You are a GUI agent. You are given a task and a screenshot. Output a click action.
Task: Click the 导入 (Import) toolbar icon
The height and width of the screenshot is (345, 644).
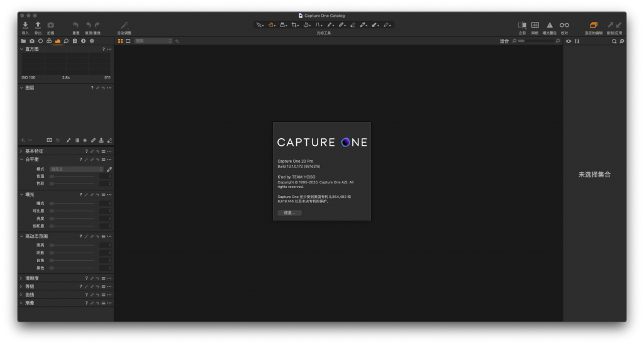point(25,25)
